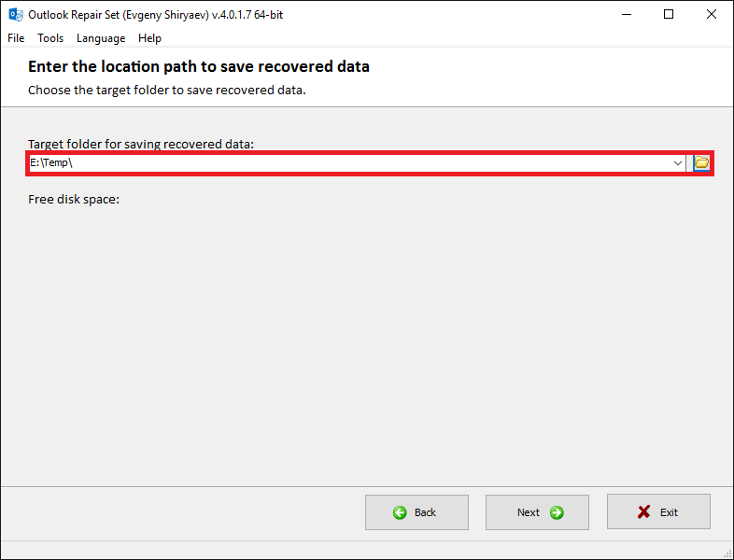Expand the target folder dropdown arrow
734x560 pixels.
pos(677,162)
